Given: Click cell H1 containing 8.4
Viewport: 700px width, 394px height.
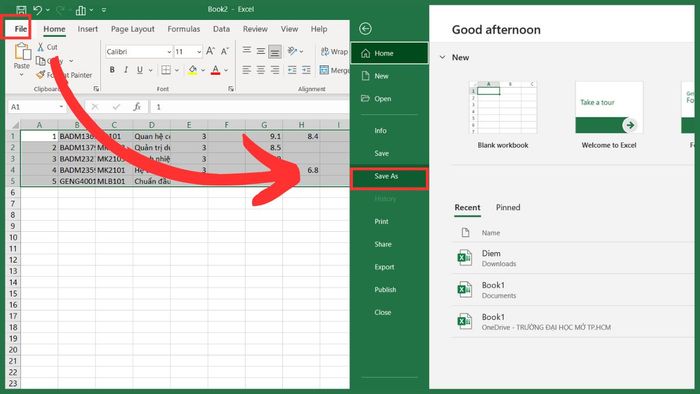Looking at the screenshot, I should pyautogui.click(x=301, y=136).
